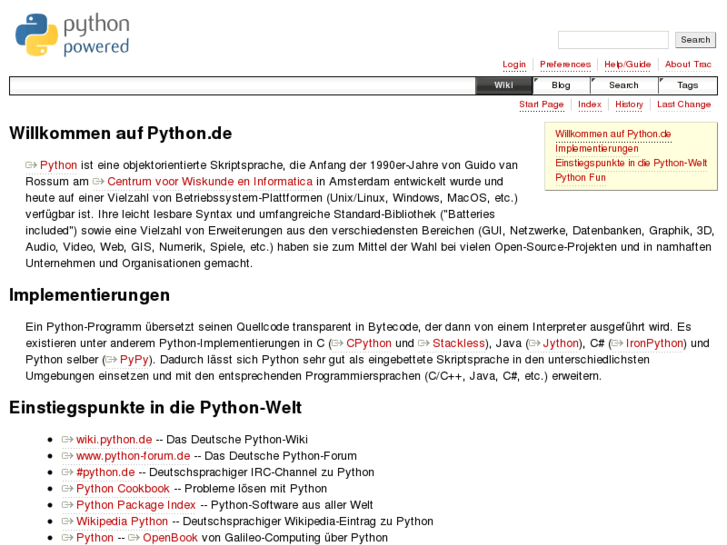Open the wiki Index link
The image size is (727, 545).
pos(590,105)
